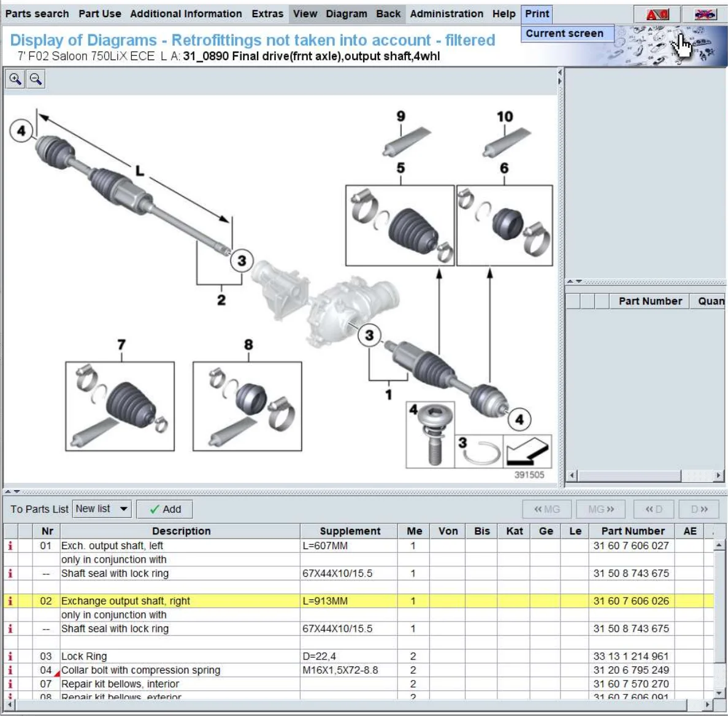The width and height of the screenshot is (728, 716).
Task: Click the red A icon in the top bar
Action: pyautogui.click(x=657, y=14)
